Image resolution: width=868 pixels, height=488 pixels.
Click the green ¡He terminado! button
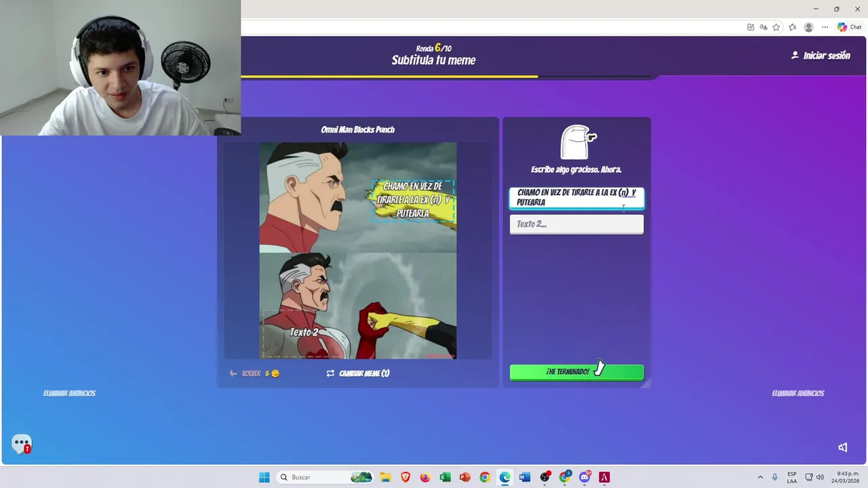(576, 372)
